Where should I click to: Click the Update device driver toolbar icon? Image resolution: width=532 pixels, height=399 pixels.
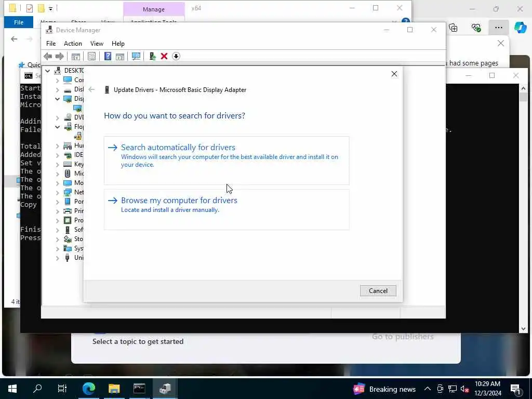click(152, 56)
